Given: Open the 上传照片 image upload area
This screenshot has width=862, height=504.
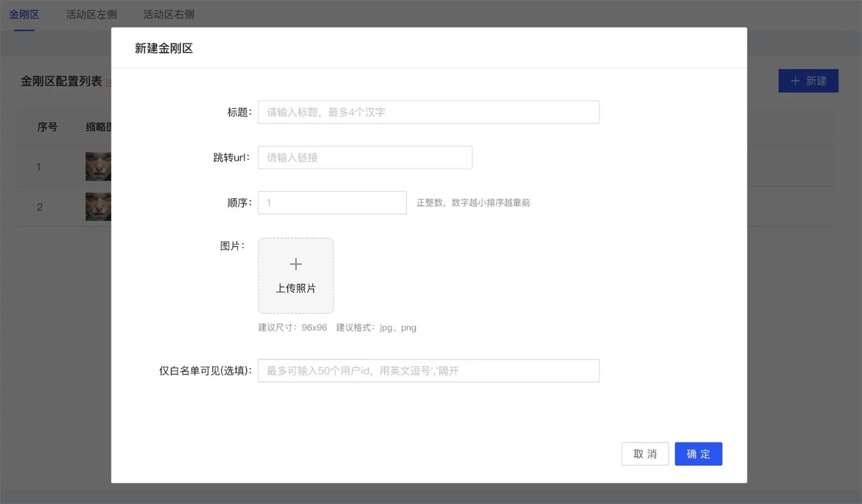Looking at the screenshot, I should [x=295, y=276].
